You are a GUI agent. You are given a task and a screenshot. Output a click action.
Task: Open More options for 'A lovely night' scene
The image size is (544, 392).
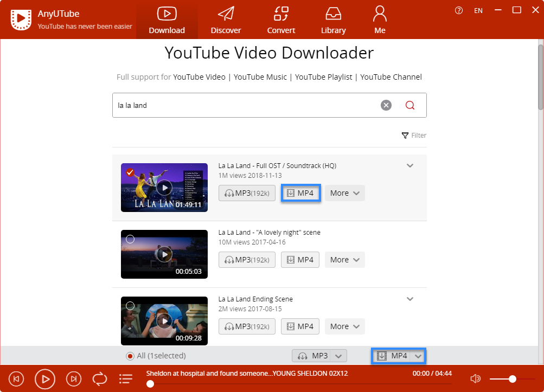point(344,260)
